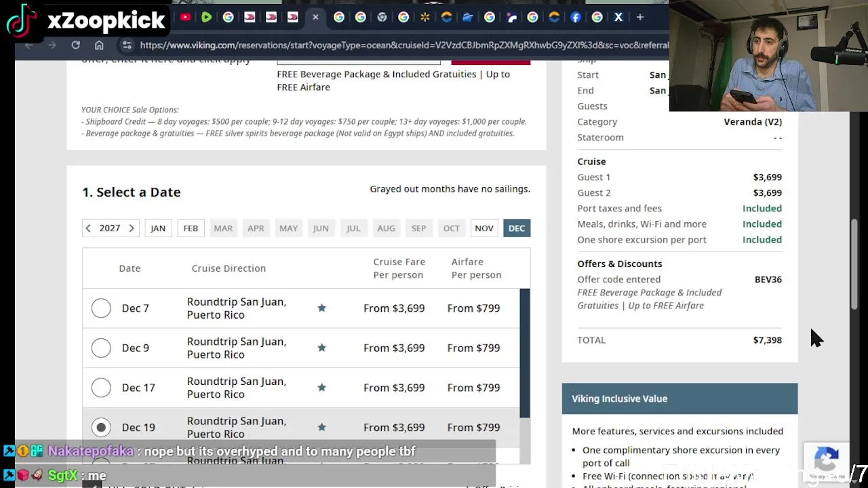The image size is (868, 488).
Task: Click the 'BEV36' offer code value
Action: point(768,279)
